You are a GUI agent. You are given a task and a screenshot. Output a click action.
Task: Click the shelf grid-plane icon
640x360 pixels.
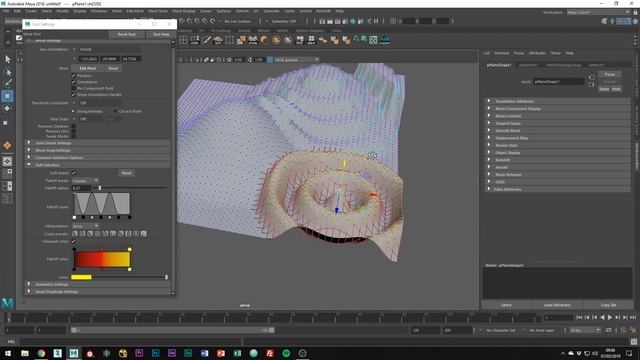tap(183, 40)
